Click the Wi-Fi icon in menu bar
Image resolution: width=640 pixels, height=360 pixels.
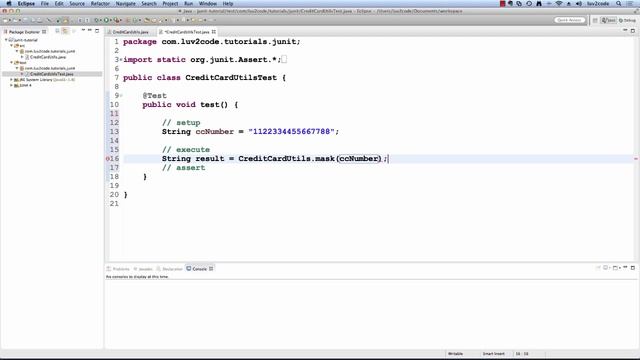click(x=559, y=4)
